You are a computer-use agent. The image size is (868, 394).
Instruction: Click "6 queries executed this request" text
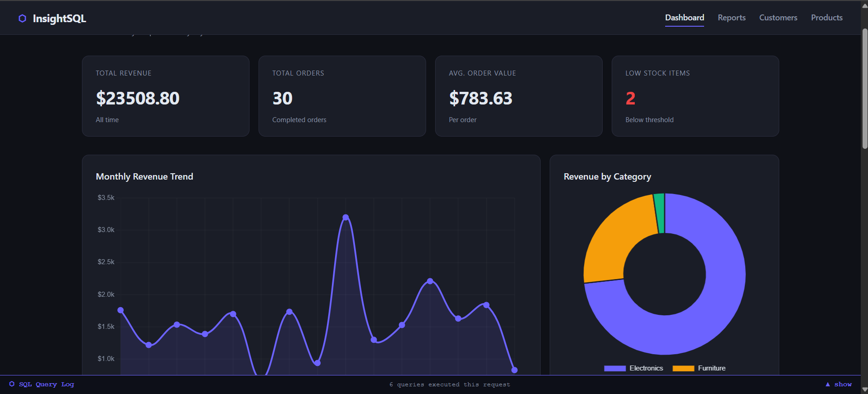(x=450, y=385)
